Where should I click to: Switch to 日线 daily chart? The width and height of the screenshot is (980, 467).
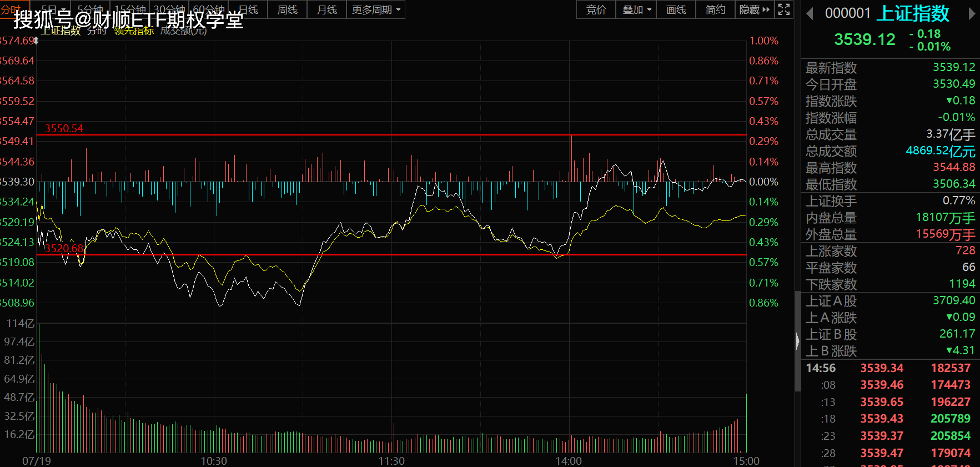tap(248, 9)
